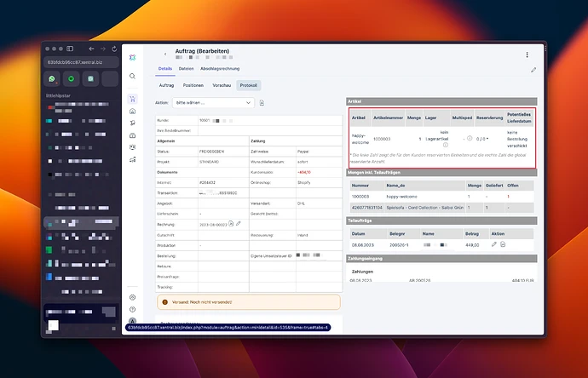
Task: Click Belegnr 200520-1 in Teilaufträge
Action: coord(399,245)
